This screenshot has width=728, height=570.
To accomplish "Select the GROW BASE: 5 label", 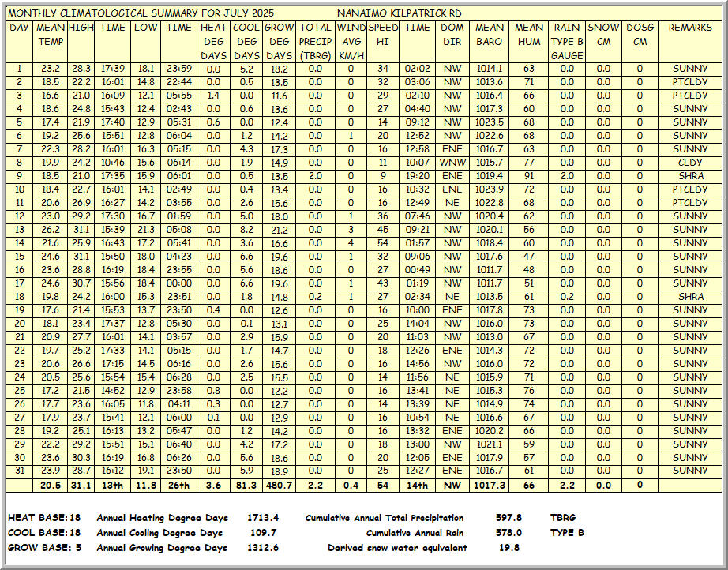I will (x=43, y=548).
